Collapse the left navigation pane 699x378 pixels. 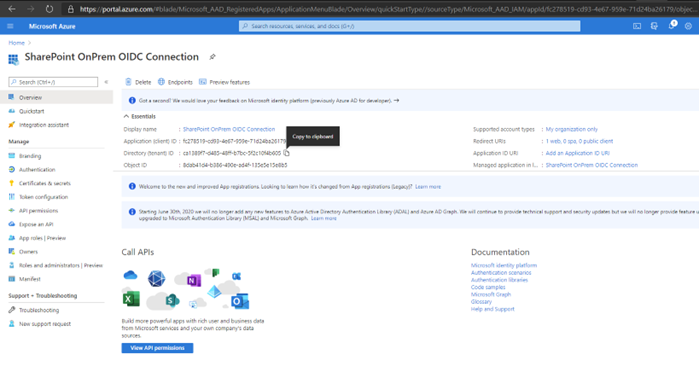pyautogui.click(x=106, y=82)
